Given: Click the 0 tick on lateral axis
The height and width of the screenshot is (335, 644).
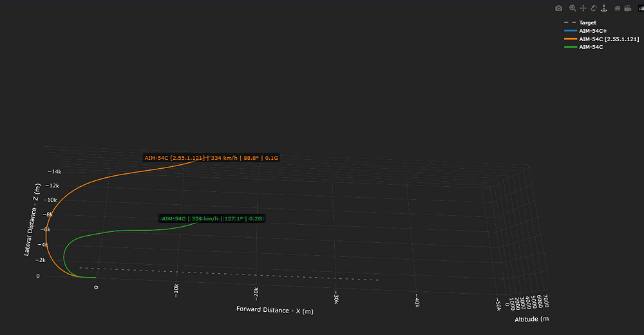Looking at the screenshot, I should [38, 276].
